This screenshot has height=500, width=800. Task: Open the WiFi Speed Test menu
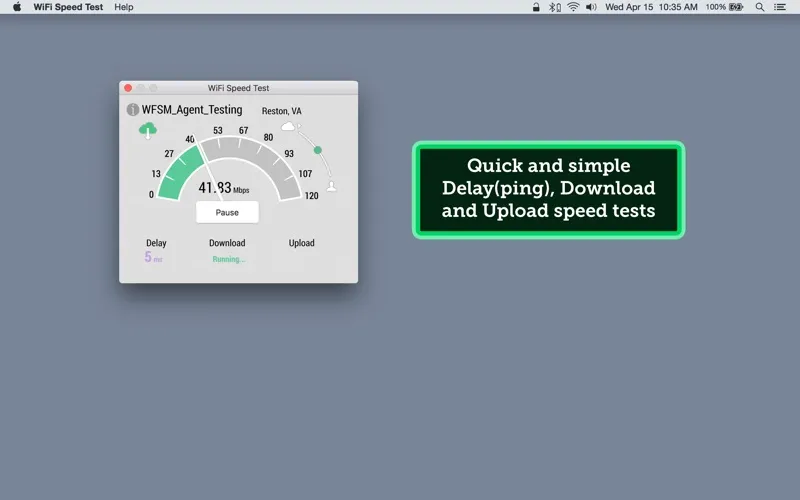pos(68,7)
